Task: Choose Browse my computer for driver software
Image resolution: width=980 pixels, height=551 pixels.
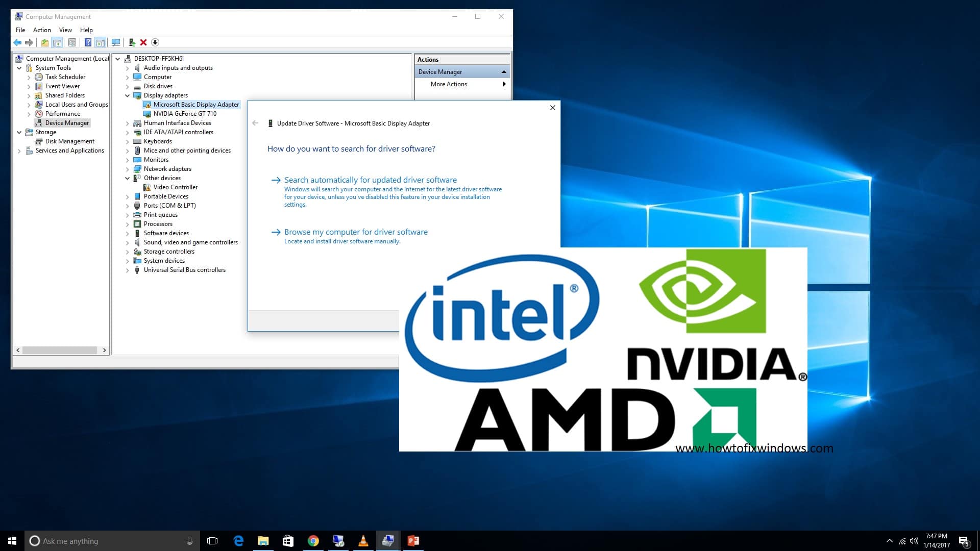Action: [356, 232]
